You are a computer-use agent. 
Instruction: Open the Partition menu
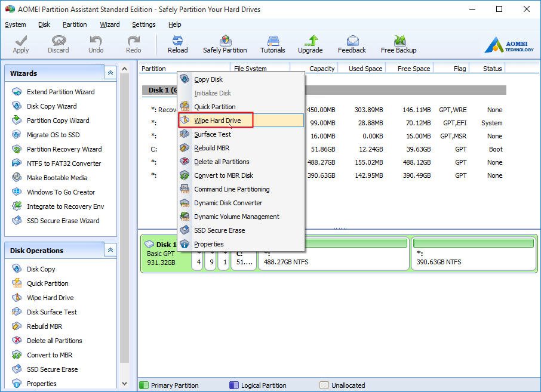pos(75,24)
